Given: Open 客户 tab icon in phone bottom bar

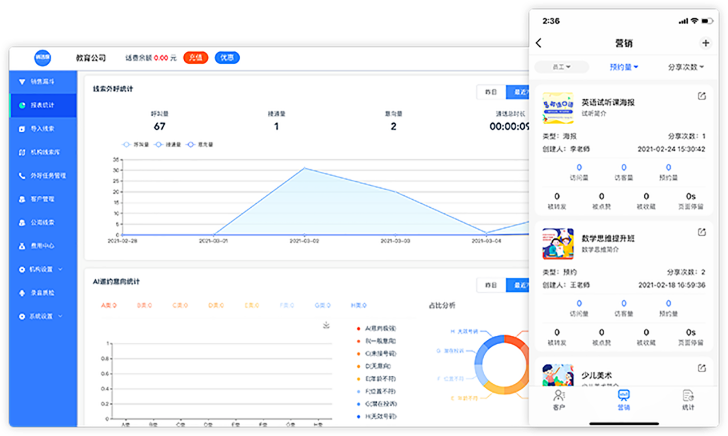Looking at the screenshot, I should point(559,395).
